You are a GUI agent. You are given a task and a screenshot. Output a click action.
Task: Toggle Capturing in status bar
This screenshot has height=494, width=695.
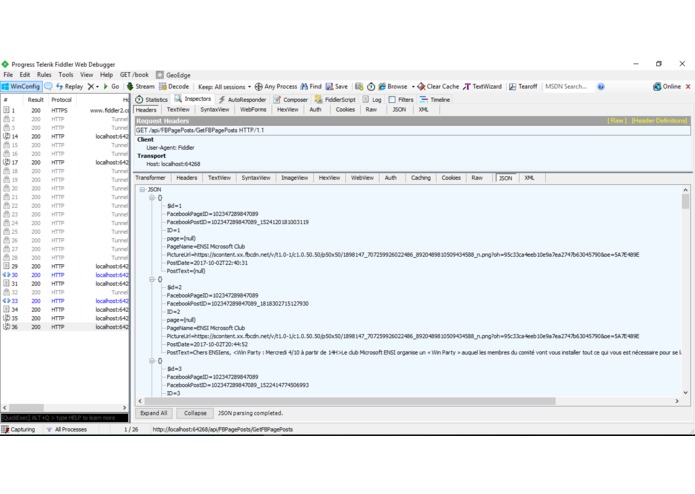(19, 429)
